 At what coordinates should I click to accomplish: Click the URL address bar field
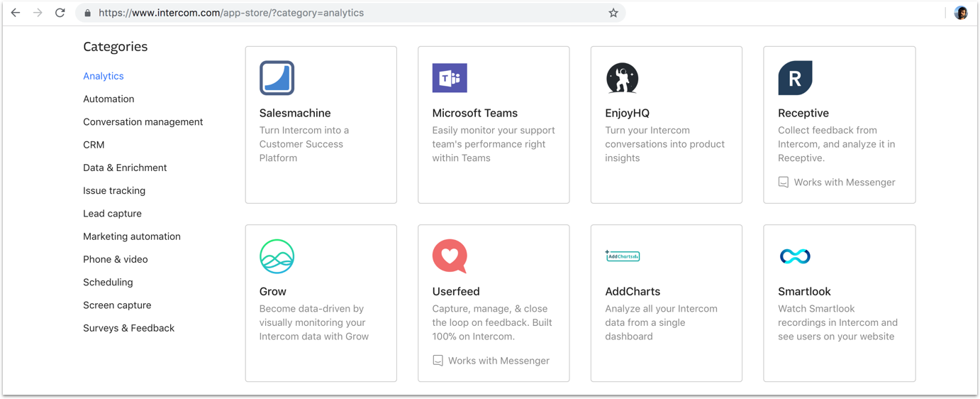point(351,13)
